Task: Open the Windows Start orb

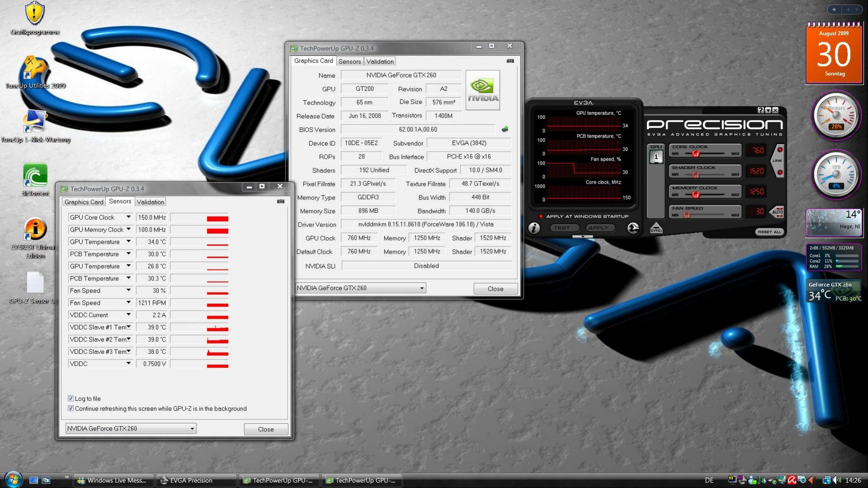Action: click(13, 479)
